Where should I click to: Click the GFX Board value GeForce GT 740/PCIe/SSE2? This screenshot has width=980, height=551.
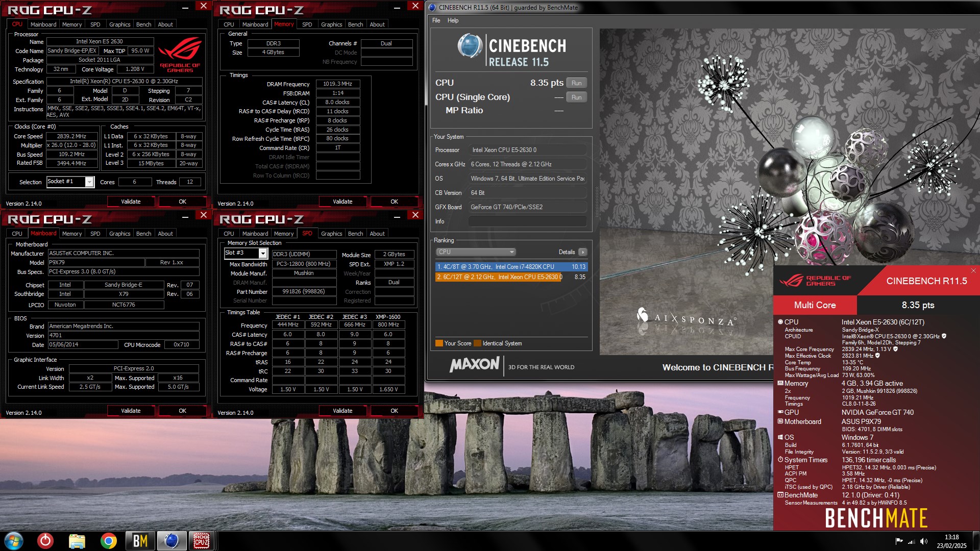click(527, 207)
